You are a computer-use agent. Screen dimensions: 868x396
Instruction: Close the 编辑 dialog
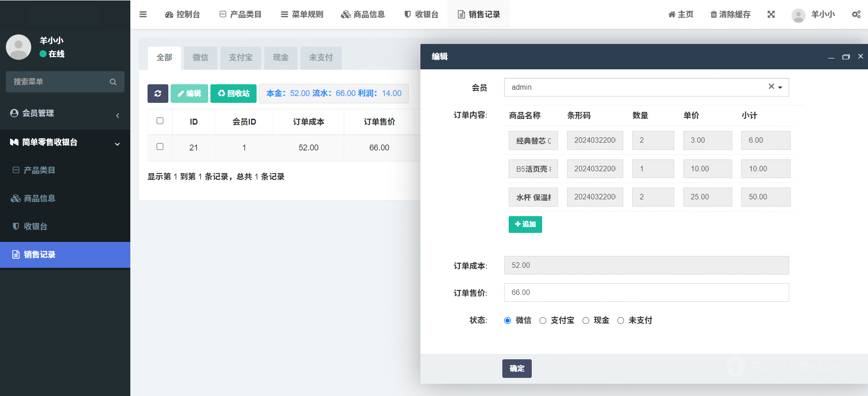tap(861, 57)
